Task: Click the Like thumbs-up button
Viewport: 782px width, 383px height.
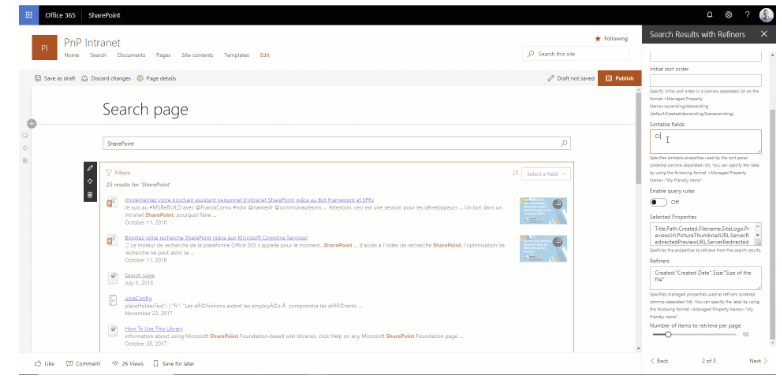Action: coord(44,364)
